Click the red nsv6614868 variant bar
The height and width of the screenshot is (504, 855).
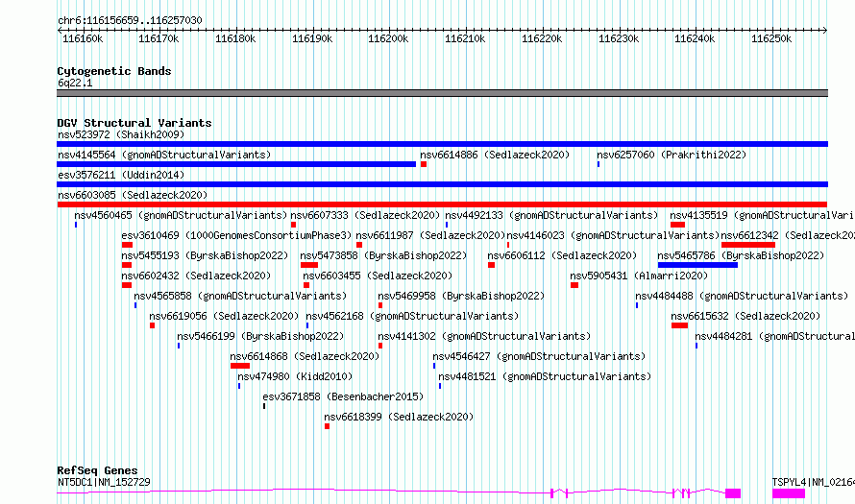click(x=240, y=366)
